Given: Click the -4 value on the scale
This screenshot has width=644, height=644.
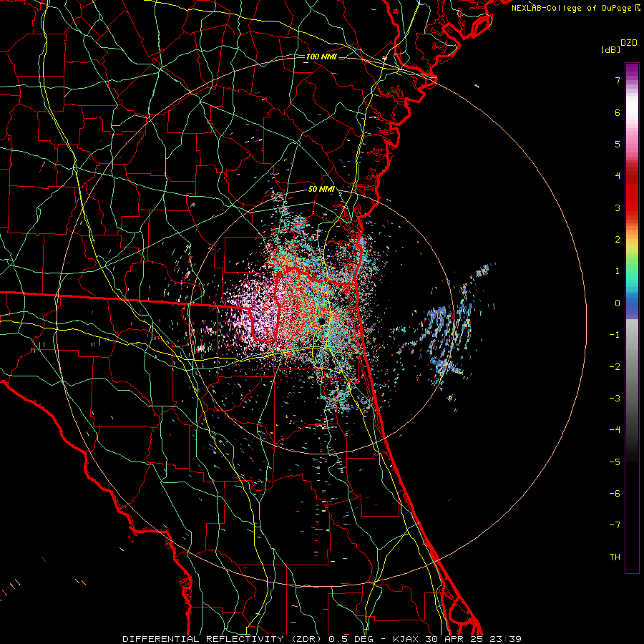Looking at the screenshot, I should pyautogui.click(x=615, y=429).
